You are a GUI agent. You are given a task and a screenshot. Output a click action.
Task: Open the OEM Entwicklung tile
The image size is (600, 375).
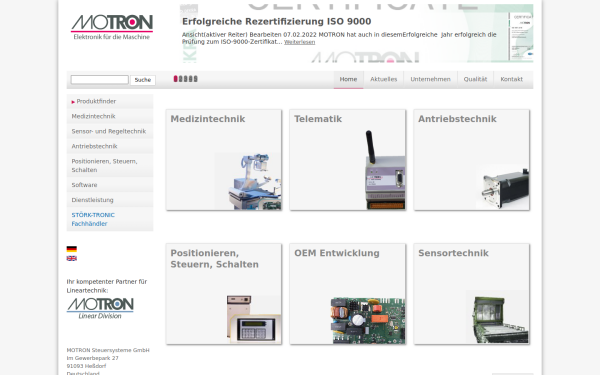(x=347, y=294)
